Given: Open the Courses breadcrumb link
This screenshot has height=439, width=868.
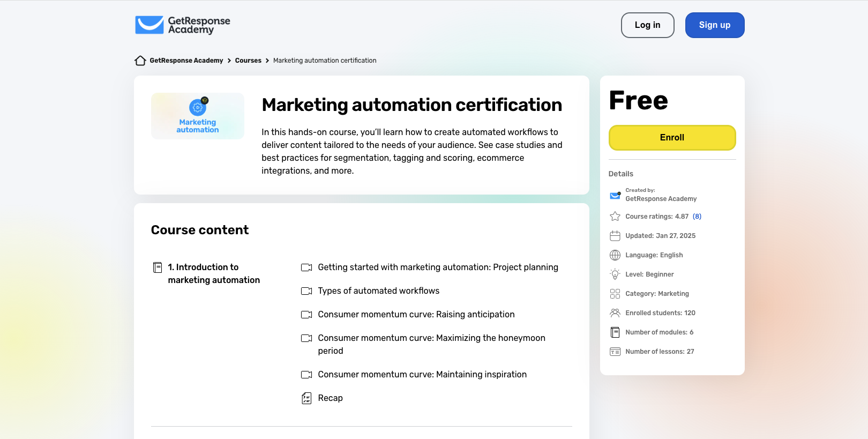Looking at the screenshot, I should pos(248,61).
